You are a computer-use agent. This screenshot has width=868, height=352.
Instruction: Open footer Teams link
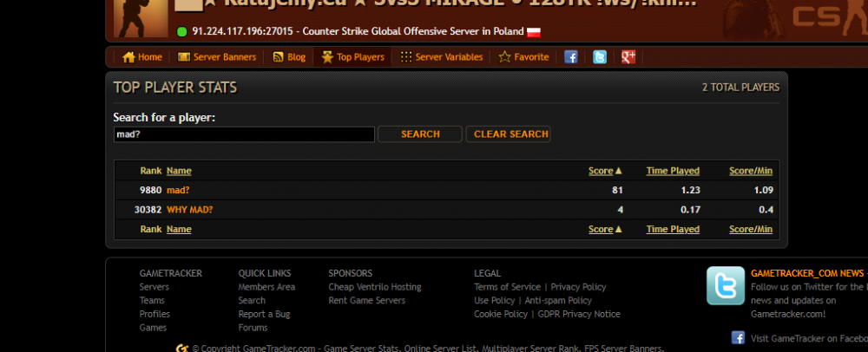click(x=152, y=301)
